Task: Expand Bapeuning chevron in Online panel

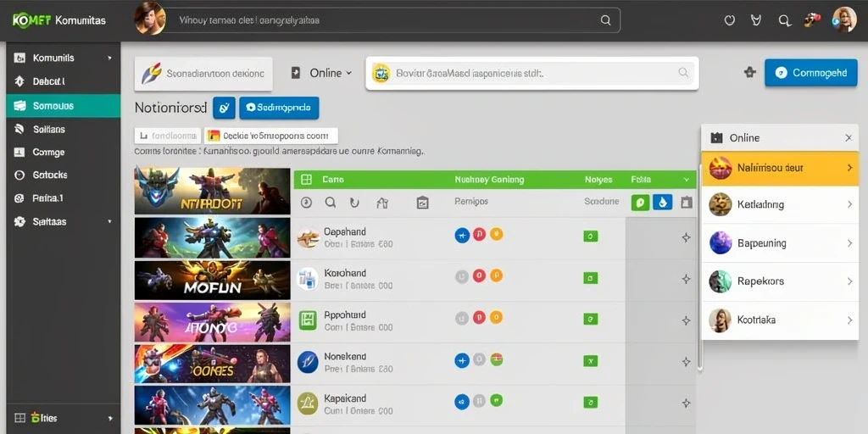Action: coord(849,243)
